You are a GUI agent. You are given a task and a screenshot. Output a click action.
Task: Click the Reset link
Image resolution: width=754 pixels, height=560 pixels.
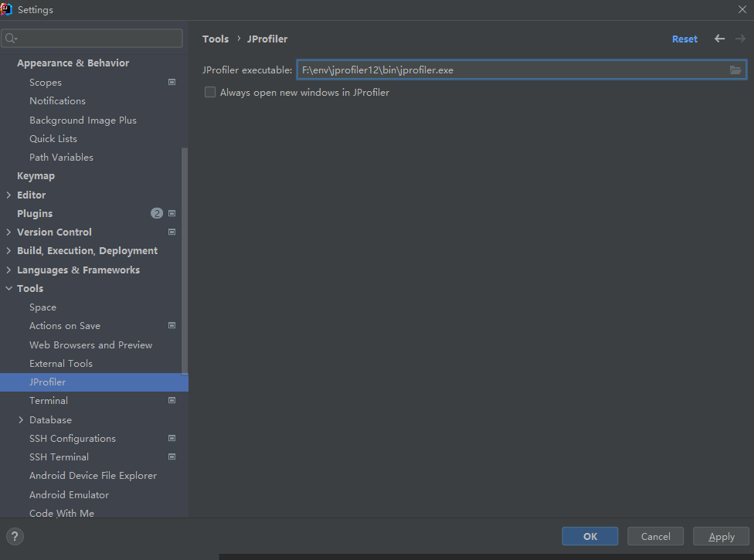click(x=684, y=39)
